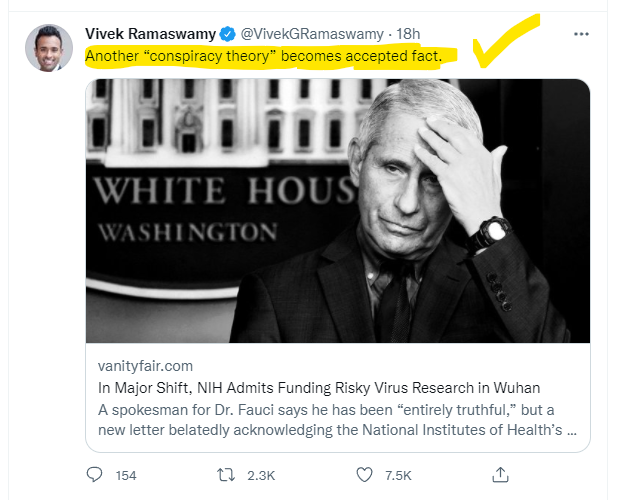631x500 pixels.
Task: Click the 7.5K likes count
Action: coord(398,476)
